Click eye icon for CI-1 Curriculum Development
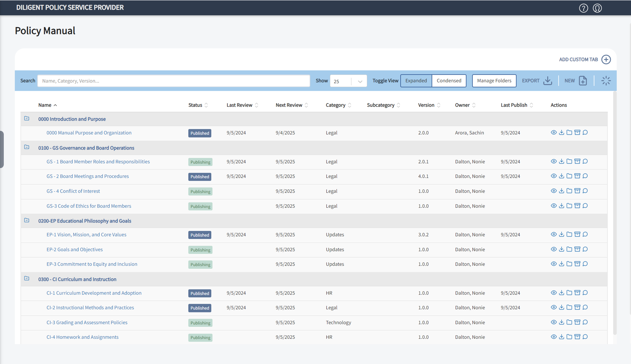 tap(554, 293)
